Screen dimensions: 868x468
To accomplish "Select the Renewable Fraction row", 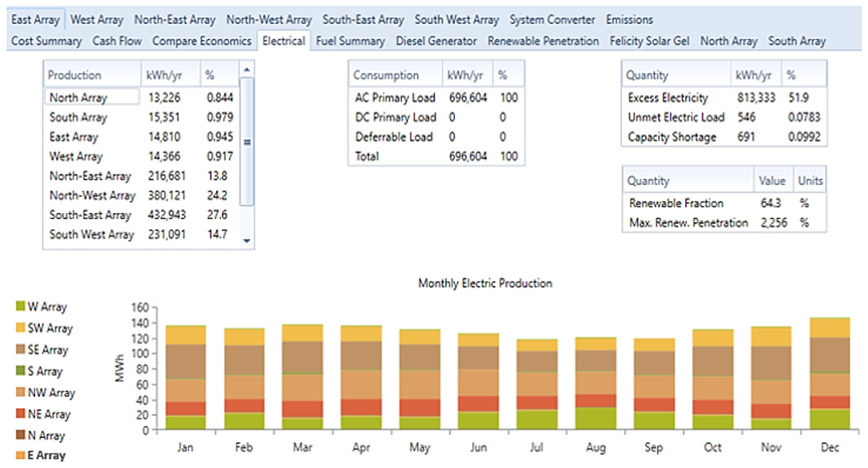I will [x=724, y=203].
